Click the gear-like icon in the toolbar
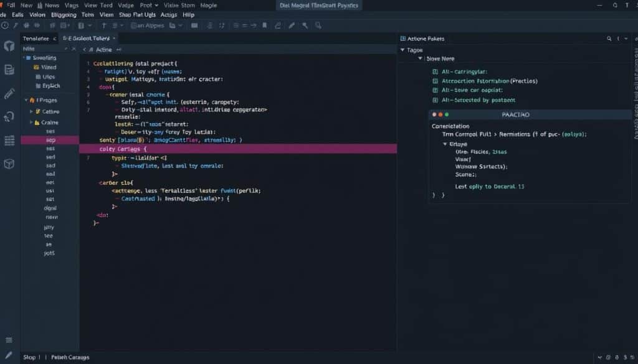The width and height of the screenshot is (638, 364). pyautogui.click(x=26, y=25)
